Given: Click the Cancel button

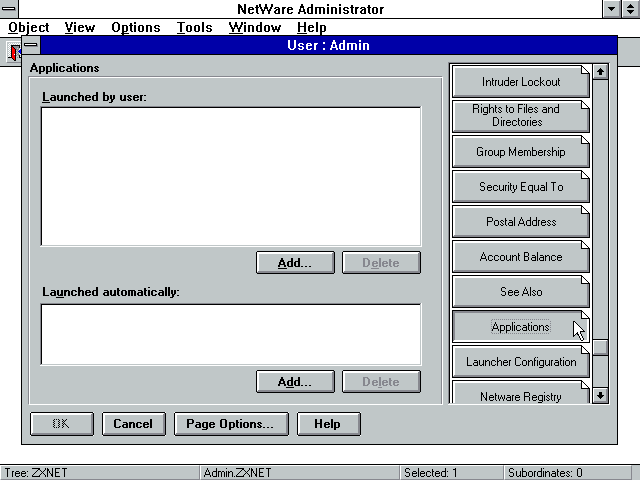Looking at the screenshot, I should (133, 424).
